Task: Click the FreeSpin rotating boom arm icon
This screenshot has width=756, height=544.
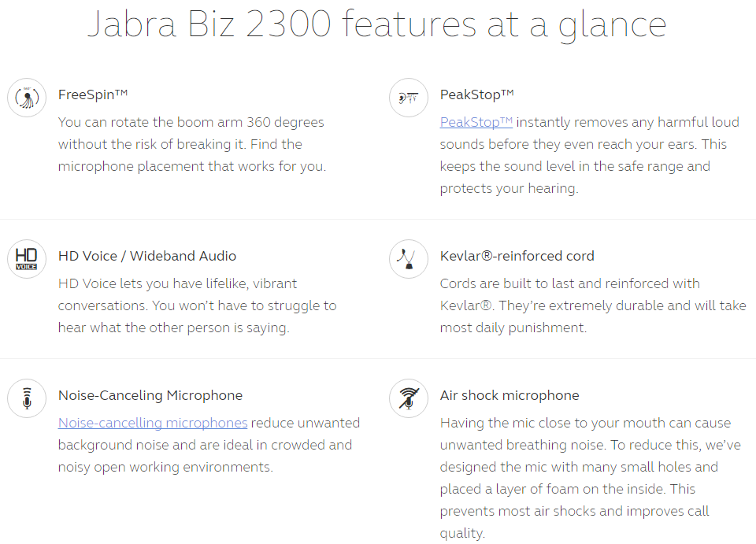Action: pos(27,98)
